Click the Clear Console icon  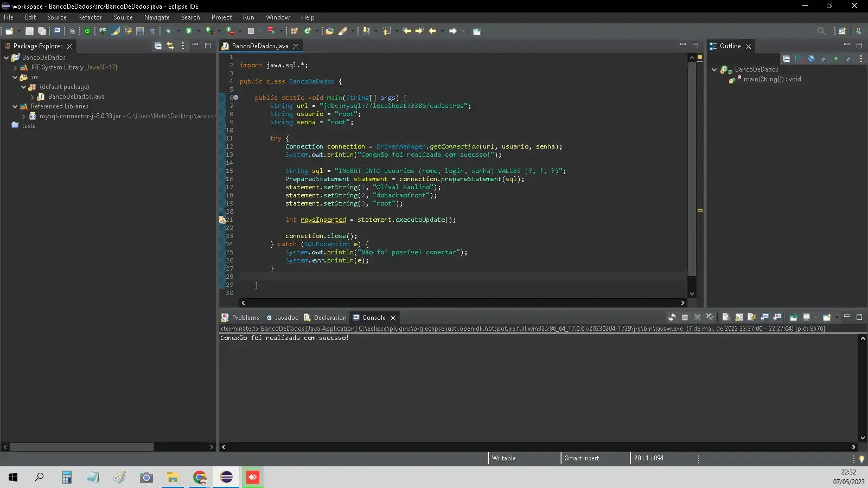(x=726, y=317)
